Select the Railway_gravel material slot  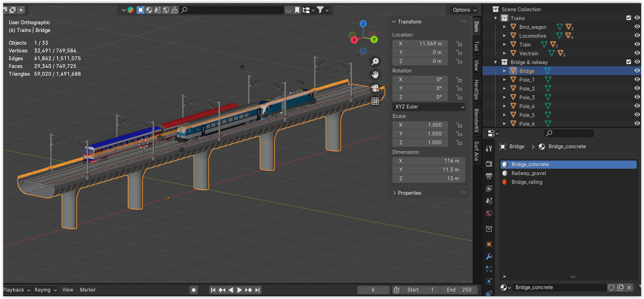(568, 173)
